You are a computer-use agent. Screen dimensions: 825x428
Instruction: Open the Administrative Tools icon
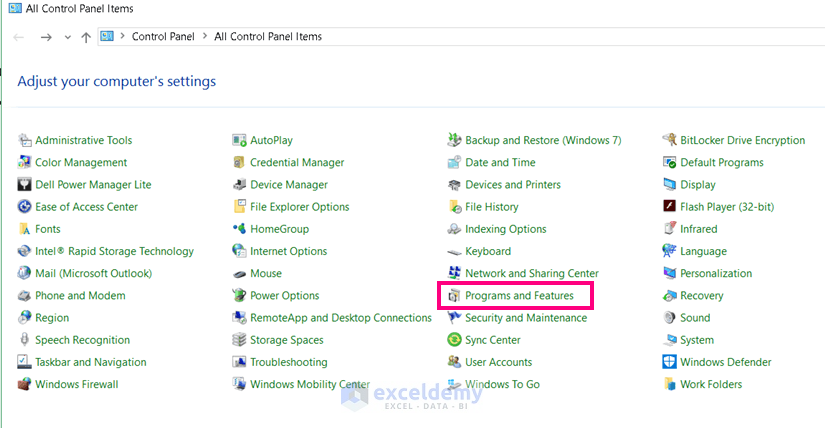pos(24,140)
